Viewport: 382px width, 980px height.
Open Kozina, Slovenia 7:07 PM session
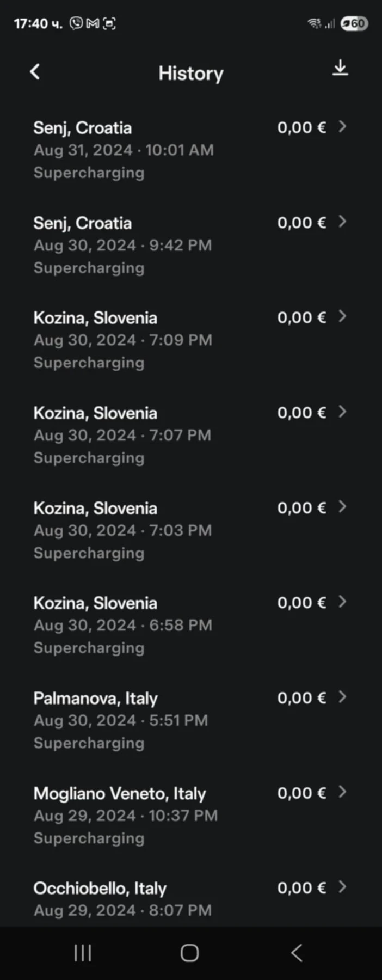click(x=190, y=435)
